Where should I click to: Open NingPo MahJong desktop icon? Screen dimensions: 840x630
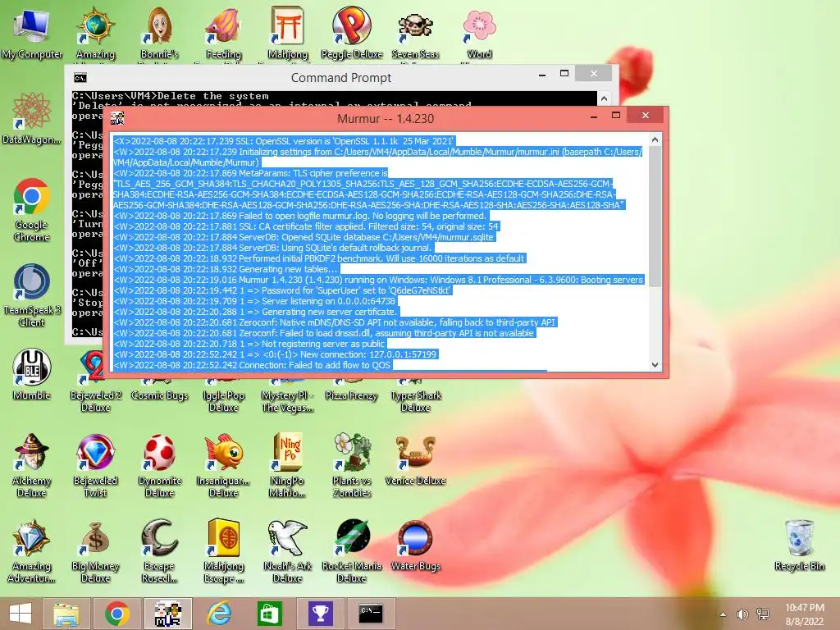(288, 465)
